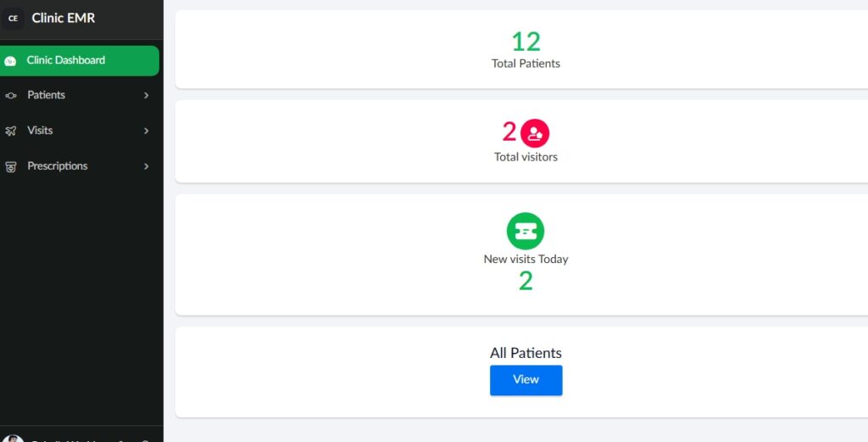Open the Clinic Dashboard menu item
This screenshot has width=868, height=442.
tap(66, 60)
